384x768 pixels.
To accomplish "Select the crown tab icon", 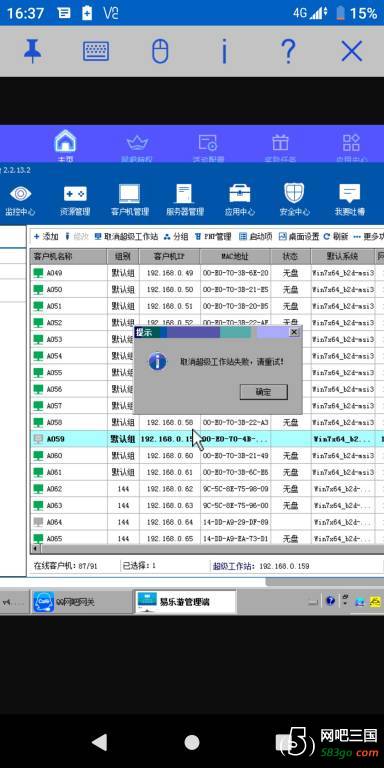I will (x=137, y=143).
